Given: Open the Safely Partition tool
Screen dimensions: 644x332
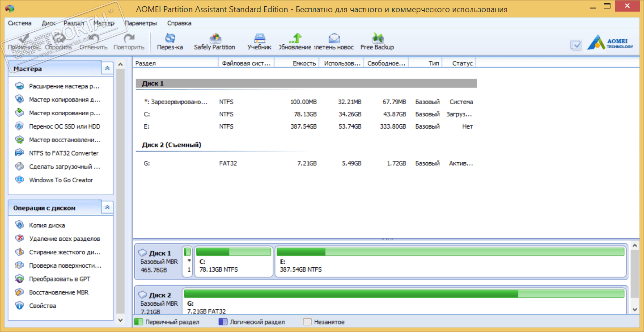Looking at the screenshot, I should point(214,42).
